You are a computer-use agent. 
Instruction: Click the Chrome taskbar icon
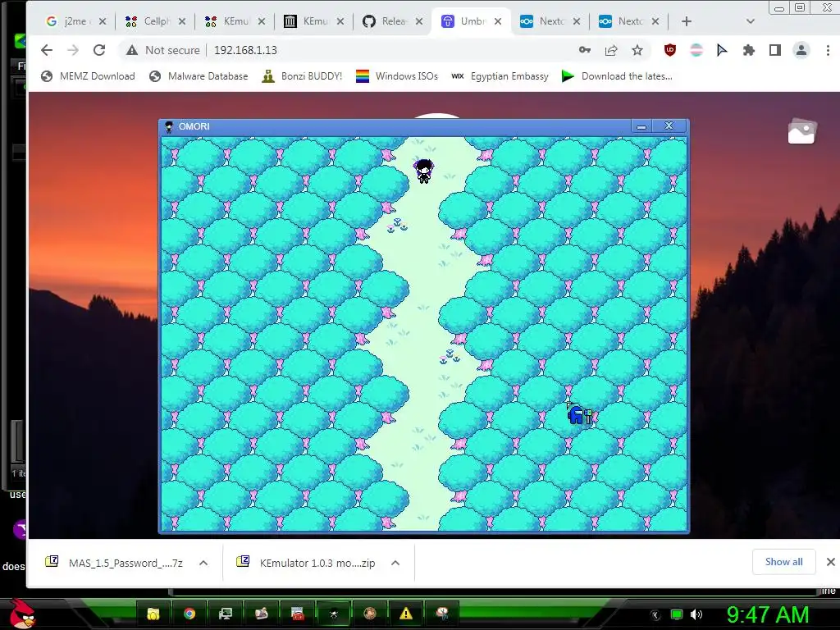[189, 614]
